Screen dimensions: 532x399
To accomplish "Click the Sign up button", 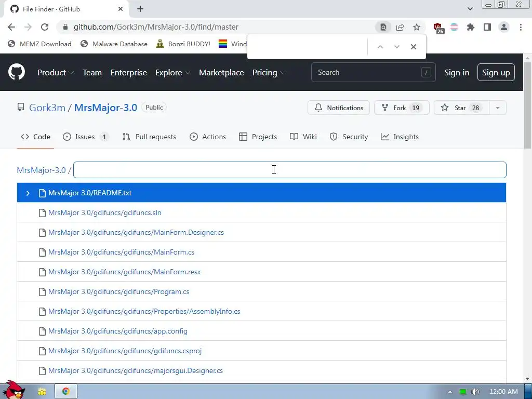I will 496,72.
